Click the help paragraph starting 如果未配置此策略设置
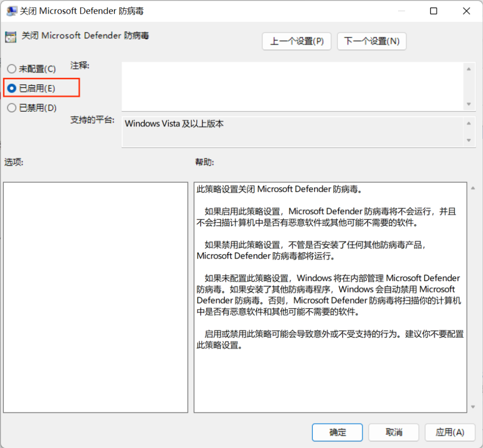The height and width of the screenshot is (448, 483). [329, 295]
